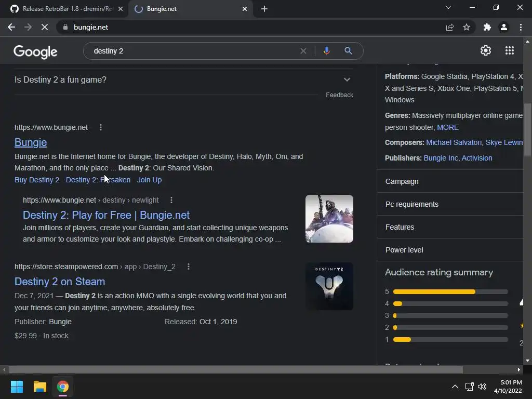Viewport: 532px width, 399px height.
Task: Open the Bungie result title
Action: [31, 142]
